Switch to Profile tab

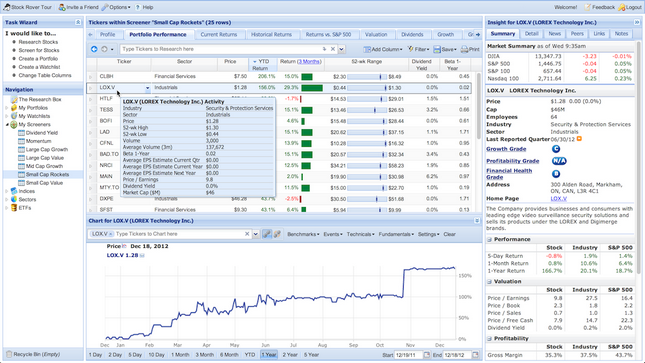[107, 35]
